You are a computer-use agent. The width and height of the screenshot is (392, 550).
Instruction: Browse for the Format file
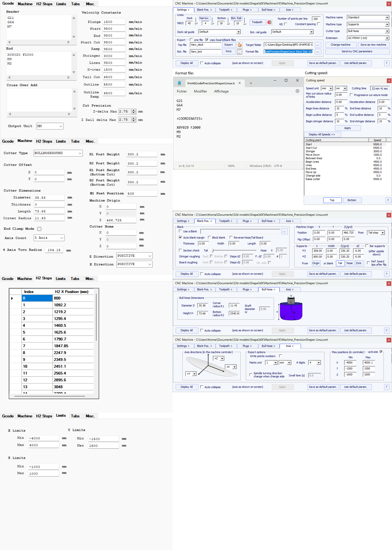coord(318,52)
